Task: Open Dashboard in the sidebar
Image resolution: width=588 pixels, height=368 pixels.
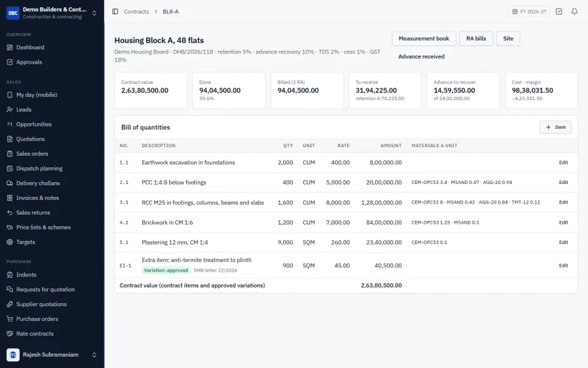Action: pyautogui.click(x=52, y=47)
